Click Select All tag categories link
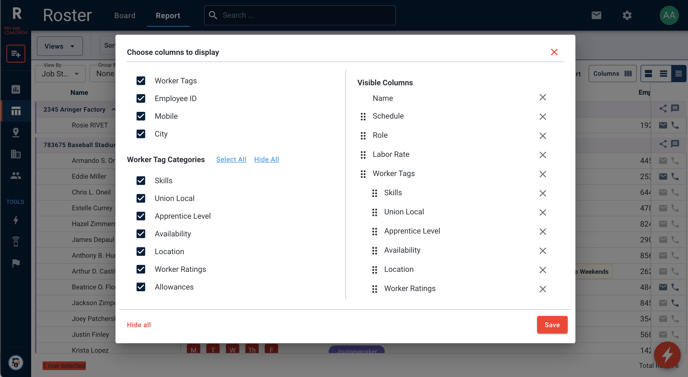688x377 pixels. 231,160
